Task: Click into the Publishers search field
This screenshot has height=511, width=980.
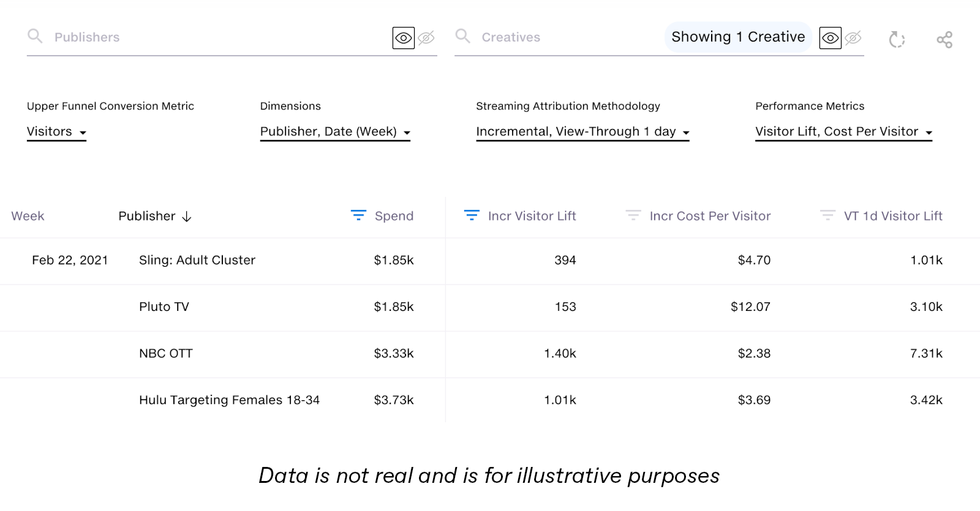Action: coord(214,37)
